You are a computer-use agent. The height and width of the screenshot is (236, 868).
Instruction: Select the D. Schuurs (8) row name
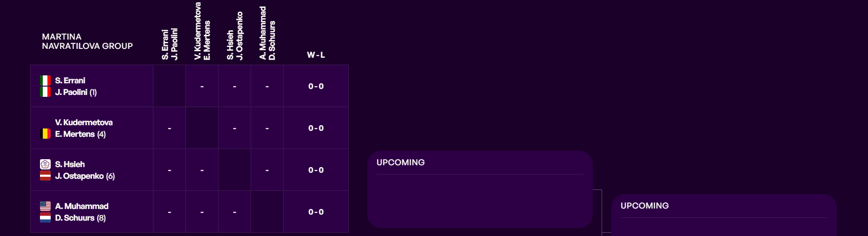80,218
